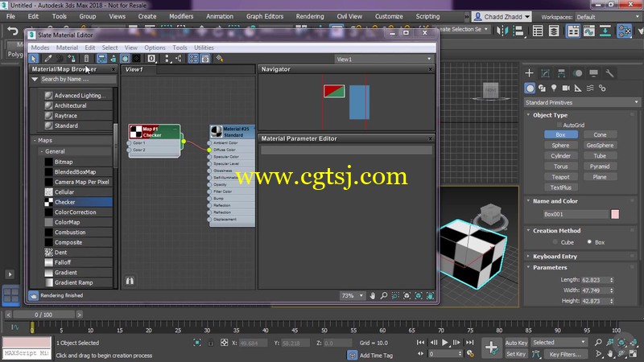
Task: Open the Create panel plus tab
Action: (529, 73)
